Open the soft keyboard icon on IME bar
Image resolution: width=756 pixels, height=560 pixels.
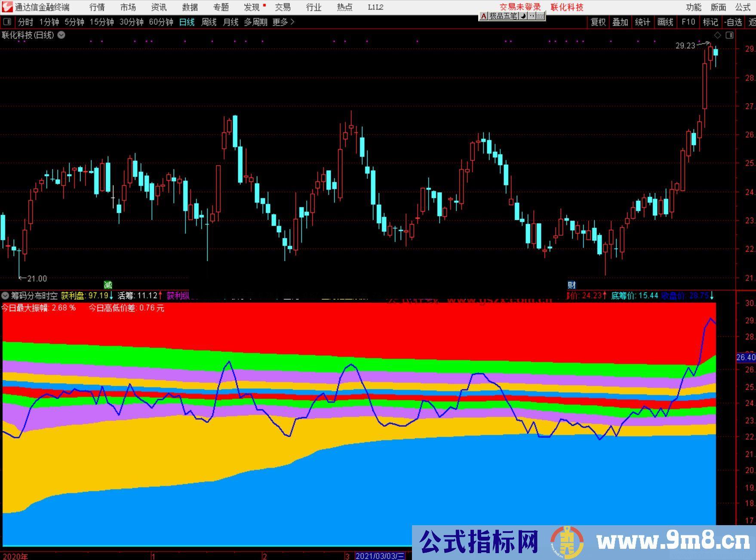point(540,16)
